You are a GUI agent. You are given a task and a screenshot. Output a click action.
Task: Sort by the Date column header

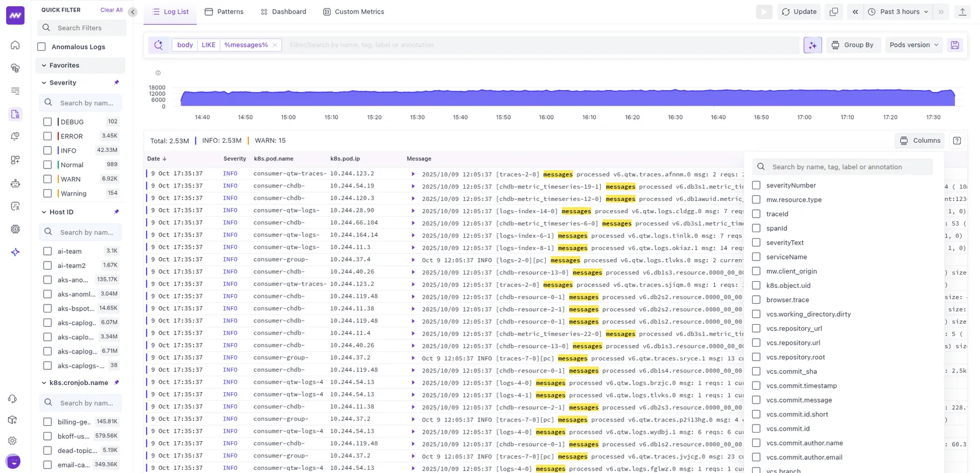(157, 159)
